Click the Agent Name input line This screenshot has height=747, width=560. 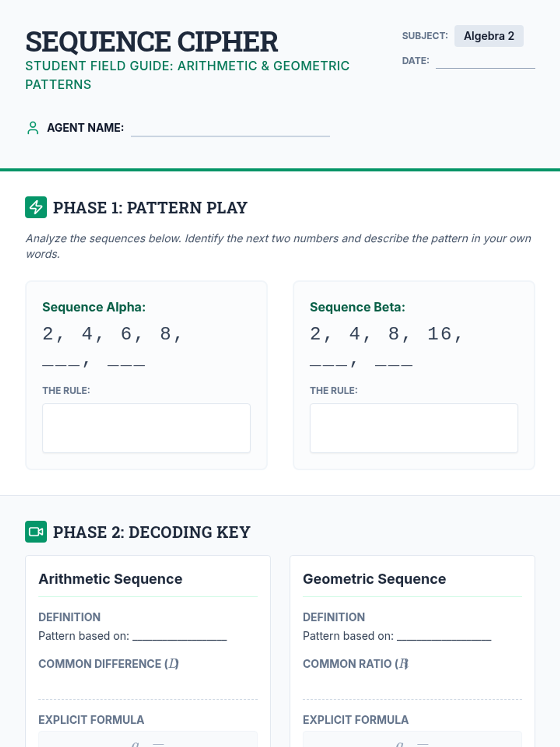click(230, 129)
